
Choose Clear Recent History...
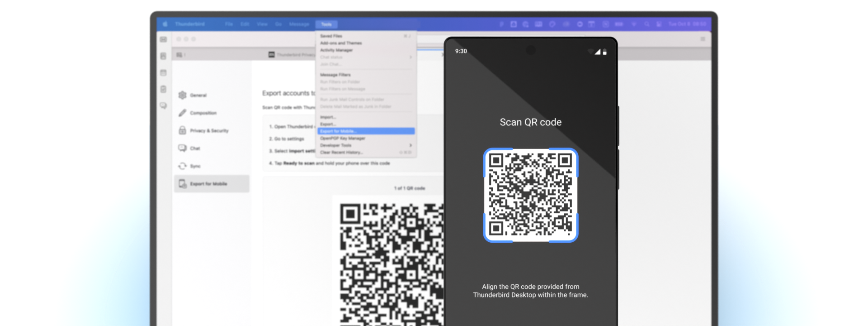pyautogui.click(x=366, y=152)
